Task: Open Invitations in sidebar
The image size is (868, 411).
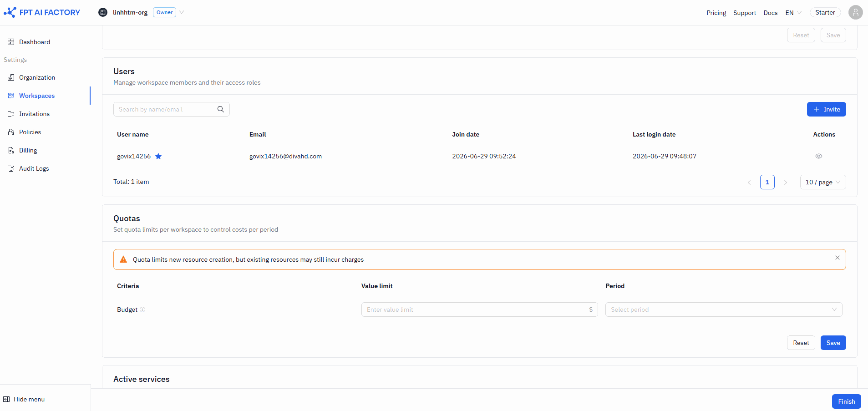Action: (34, 114)
